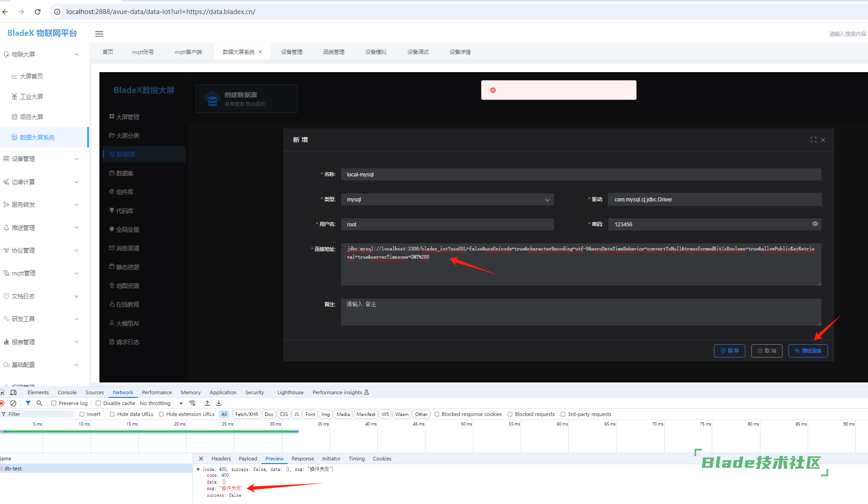Check 3rd-party requests checkbox
Image resolution: width=868 pixels, height=504 pixels.
click(563, 414)
